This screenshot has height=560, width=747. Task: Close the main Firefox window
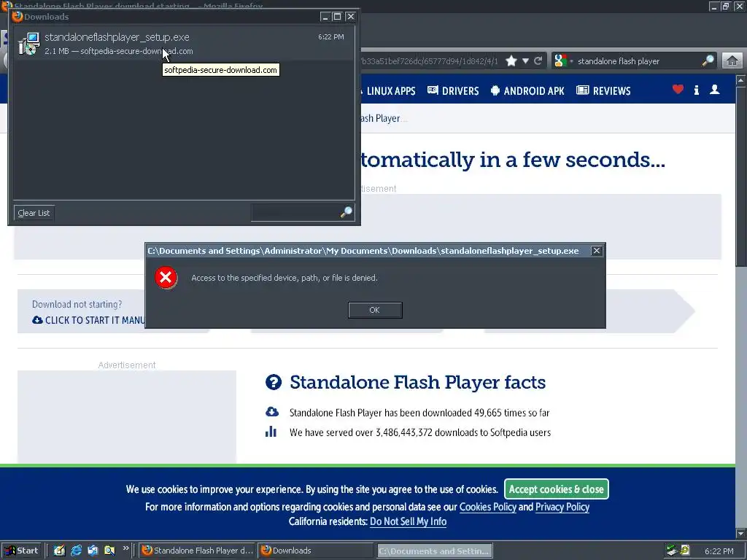[740, 6]
